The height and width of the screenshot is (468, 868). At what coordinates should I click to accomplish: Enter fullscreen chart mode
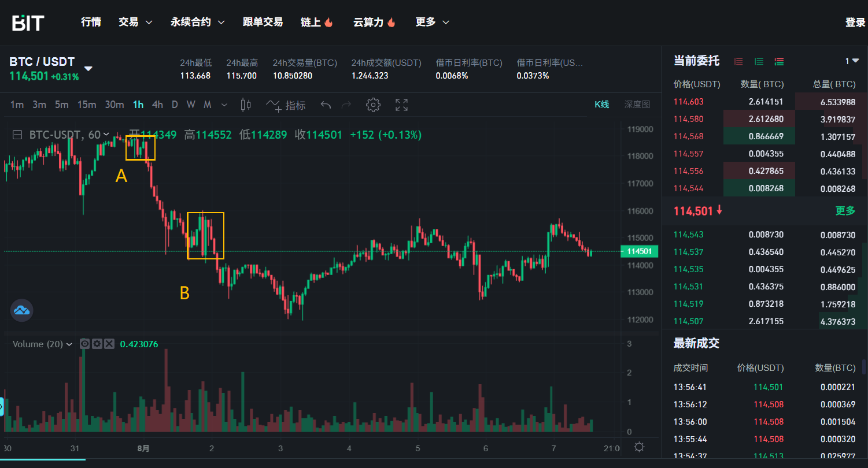pyautogui.click(x=401, y=105)
